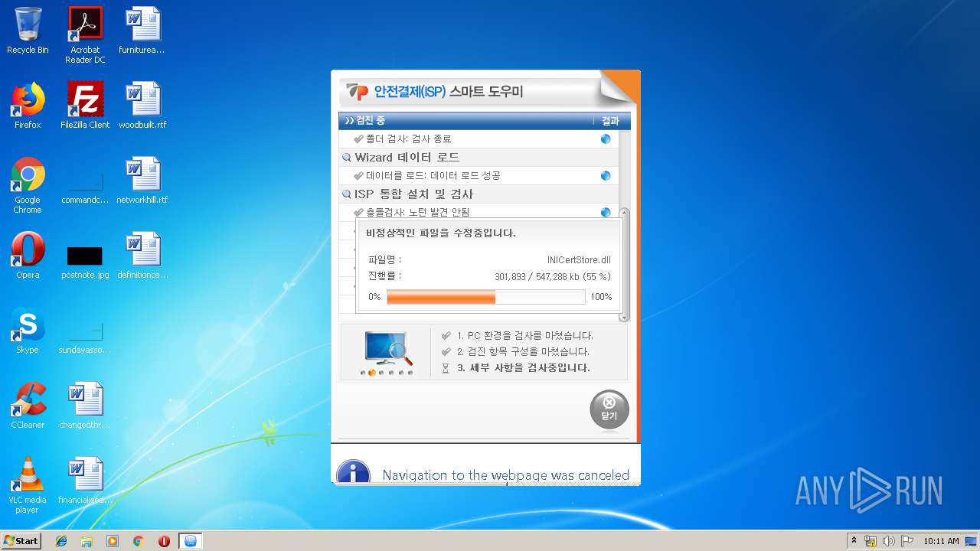Open networkhill.rtf document

coord(142,181)
